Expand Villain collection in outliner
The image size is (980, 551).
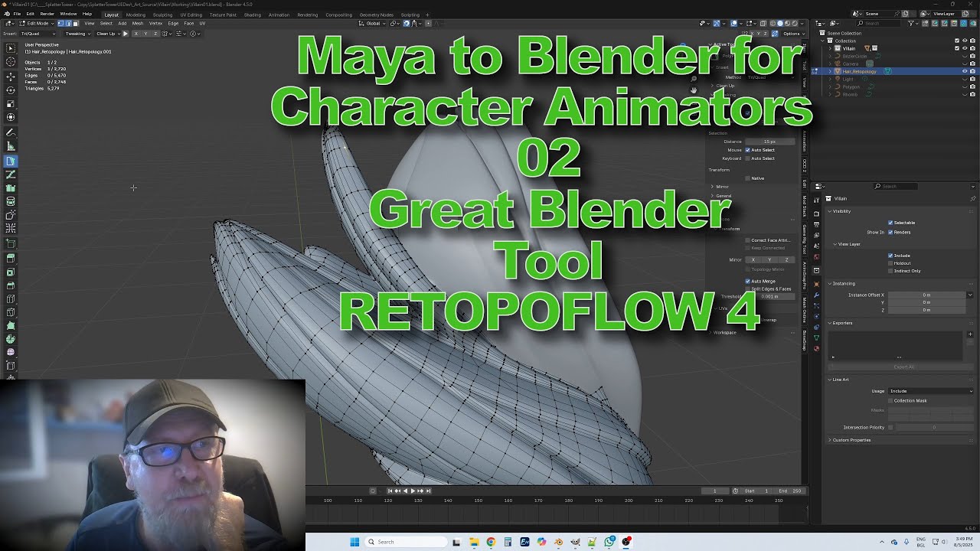click(x=830, y=48)
